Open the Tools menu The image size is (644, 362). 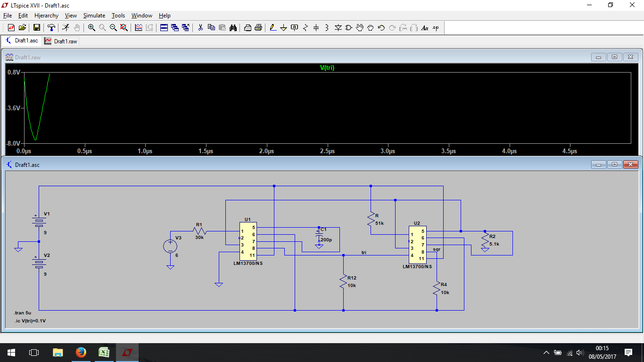point(118,16)
